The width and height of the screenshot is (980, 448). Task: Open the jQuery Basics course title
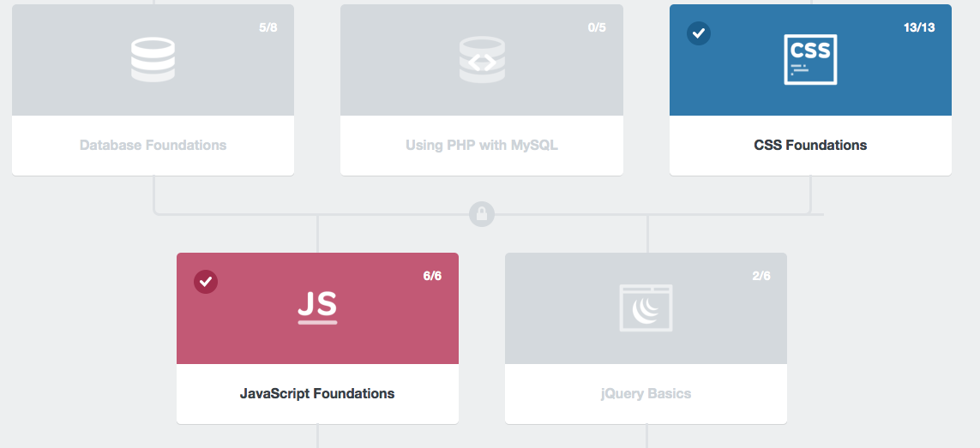pyautogui.click(x=646, y=394)
